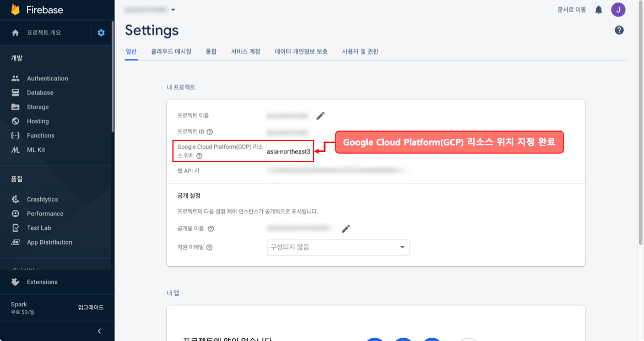Screen dimensions: 644x341
Task: Open the user avatar J menu
Action: point(618,10)
